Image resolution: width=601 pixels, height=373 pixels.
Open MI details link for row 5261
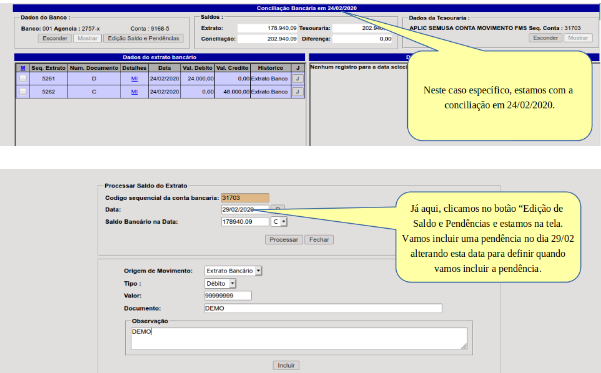tap(134, 79)
